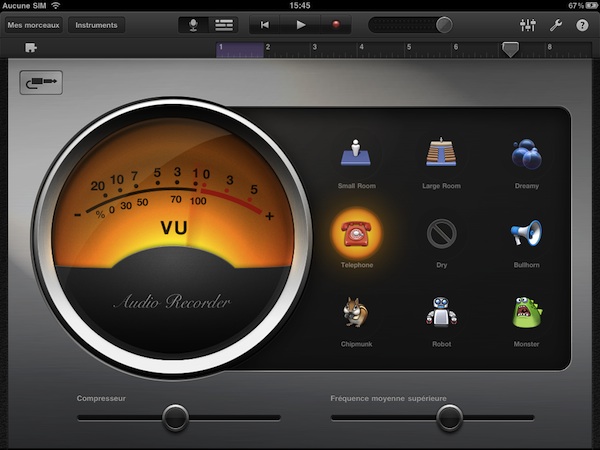Tap the Wi-Fi status icon
Screen dimensions: 600x450
pos(56,5)
